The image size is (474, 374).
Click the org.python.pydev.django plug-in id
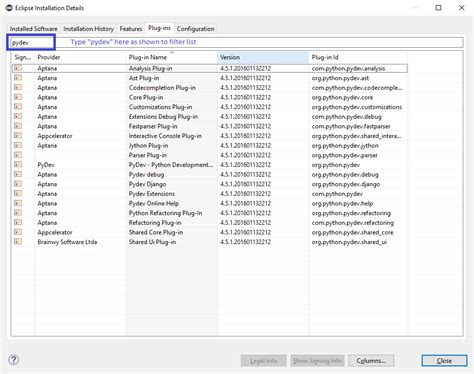(x=346, y=184)
